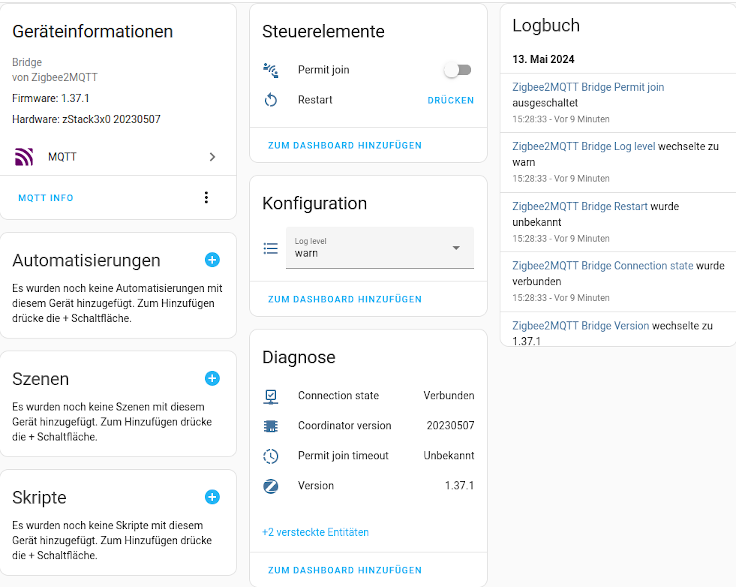Open Zigbee2MQTT Bridge Connection state logbook link
Screen dimensions: 736x587
(x=603, y=266)
